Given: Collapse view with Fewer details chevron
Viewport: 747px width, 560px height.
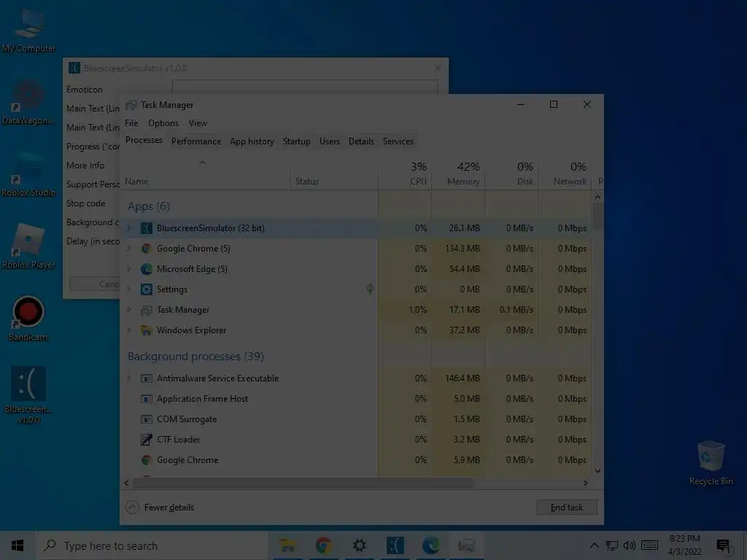Looking at the screenshot, I should click(x=133, y=507).
